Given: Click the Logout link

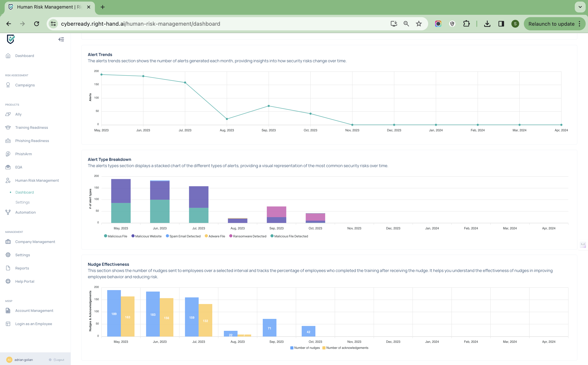Looking at the screenshot, I should (59, 360).
